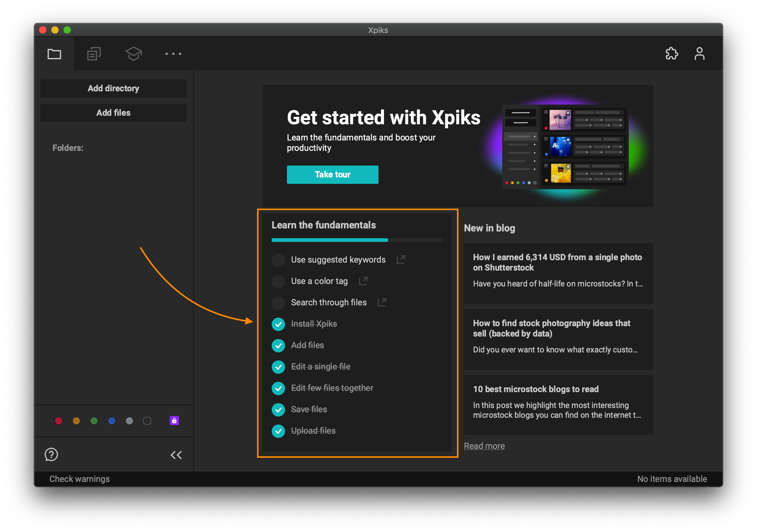Image resolution: width=757 pixels, height=532 pixels.
Task: Toggle the Use suggested keywords checkbox
Action: click(278, 260)
